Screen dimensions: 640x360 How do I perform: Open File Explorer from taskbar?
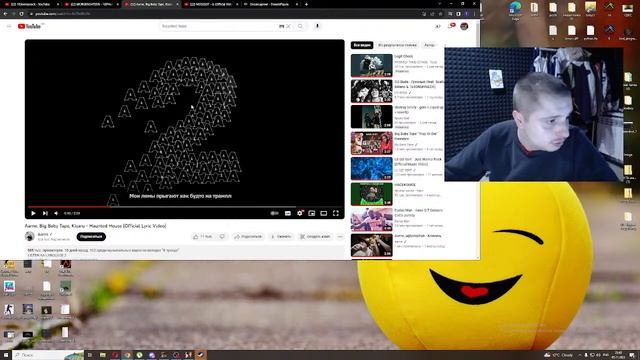pyautogui.click(x=102, y=355)
